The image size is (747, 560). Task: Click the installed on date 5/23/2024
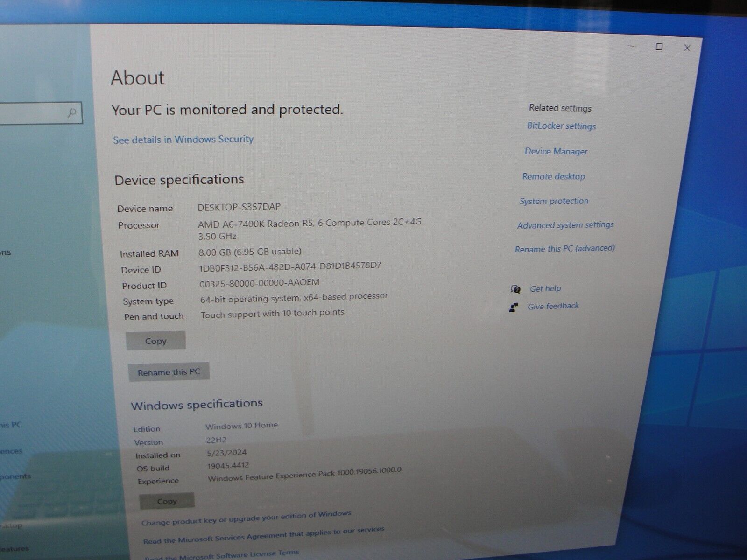point(226,453)
